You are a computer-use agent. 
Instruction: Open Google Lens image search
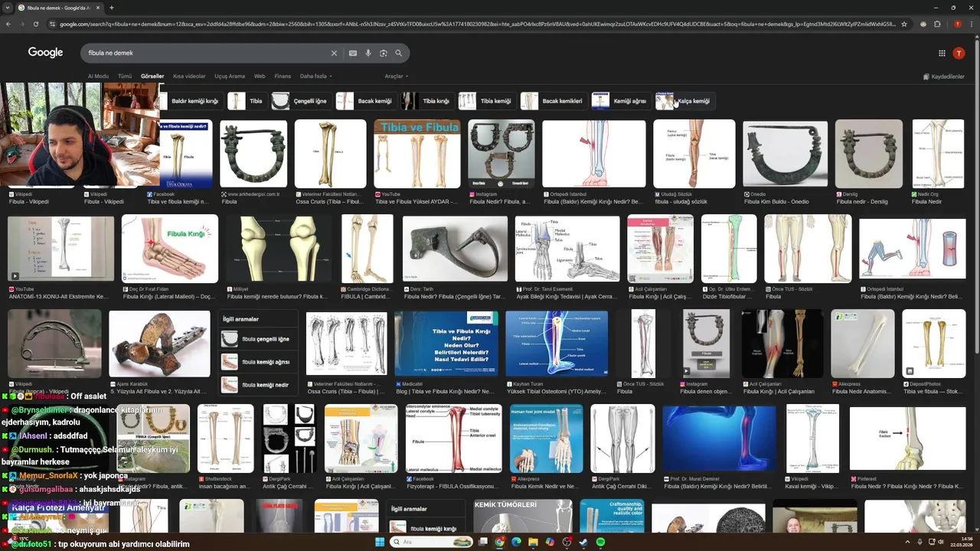pyautogui.click(x=384, y=53)
